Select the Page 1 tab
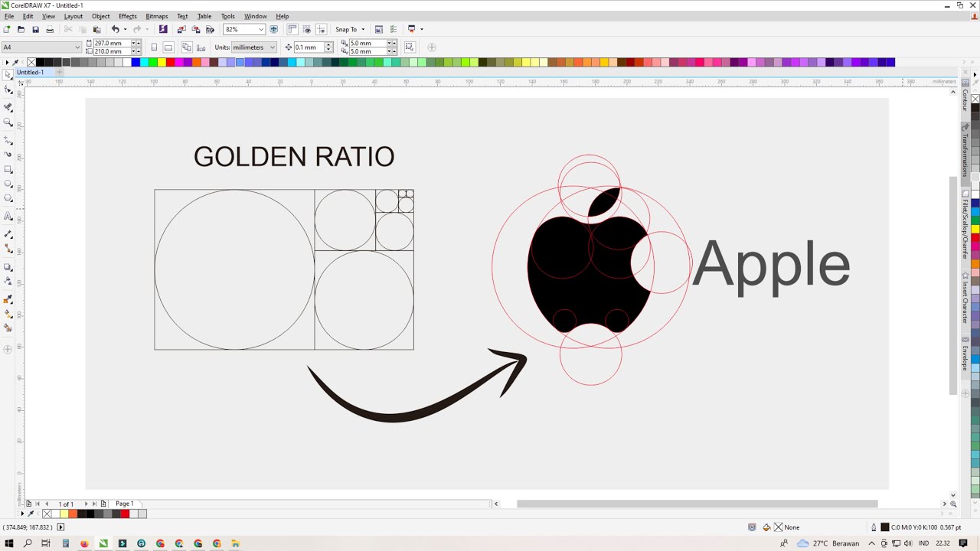The image size is (980, 551). [x=125, y=504]
